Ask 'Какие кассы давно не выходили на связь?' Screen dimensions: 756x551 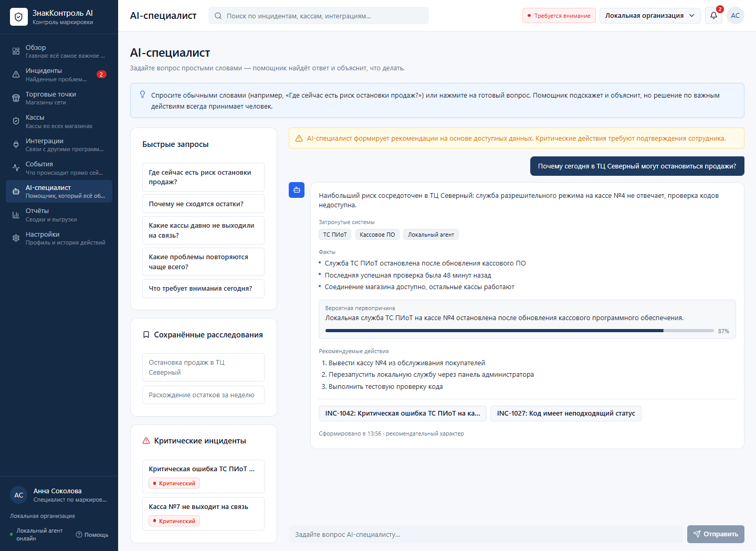click(x=203, y=230)
